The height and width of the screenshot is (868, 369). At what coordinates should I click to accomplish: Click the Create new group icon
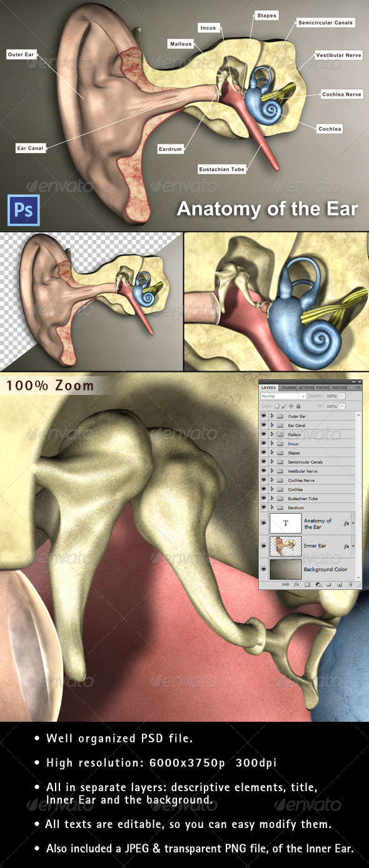coord(328,584)
